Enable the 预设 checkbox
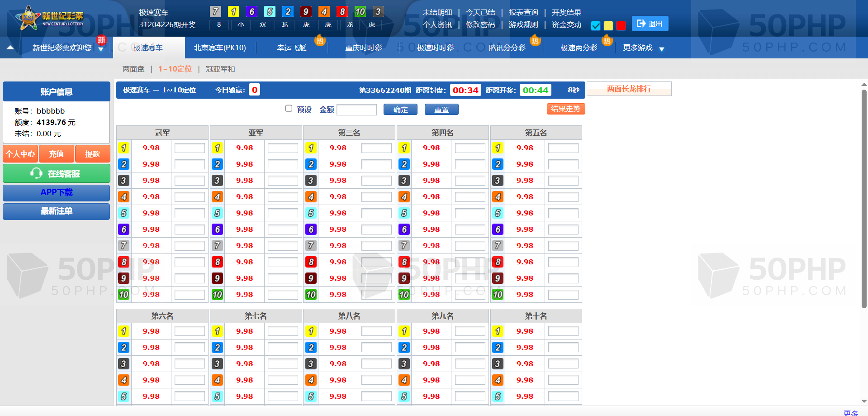This screenshot has width=868, height=416. [289, 109]
